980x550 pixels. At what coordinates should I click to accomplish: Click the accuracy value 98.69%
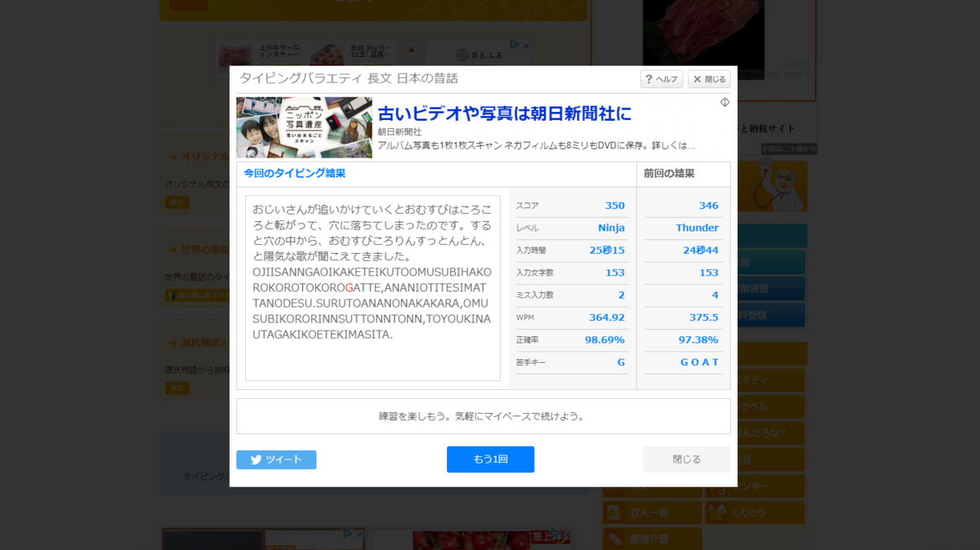pyautogui.click(x=604, y=339)
